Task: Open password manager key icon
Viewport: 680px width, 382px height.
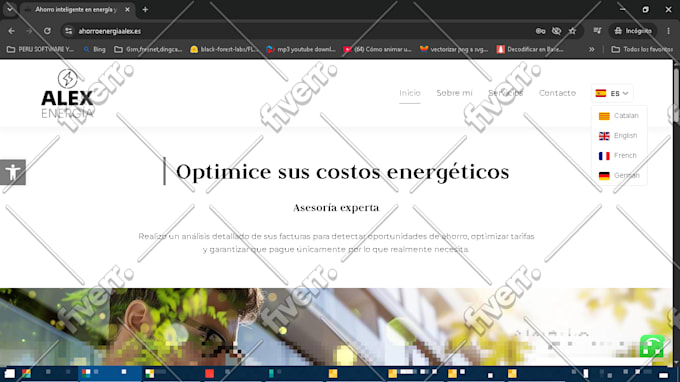Action: pos(540,31)
